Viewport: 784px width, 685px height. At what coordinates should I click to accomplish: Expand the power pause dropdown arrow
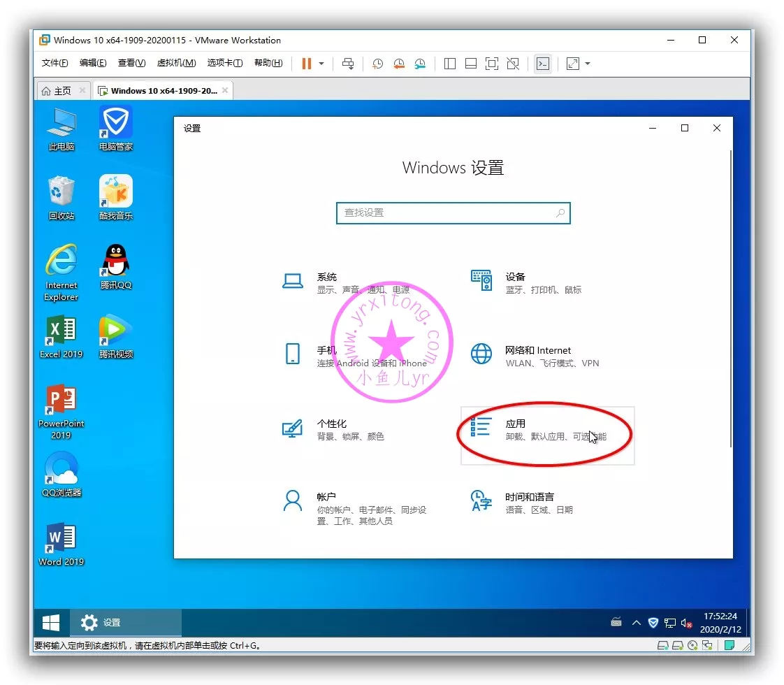[x=321, y=64]
